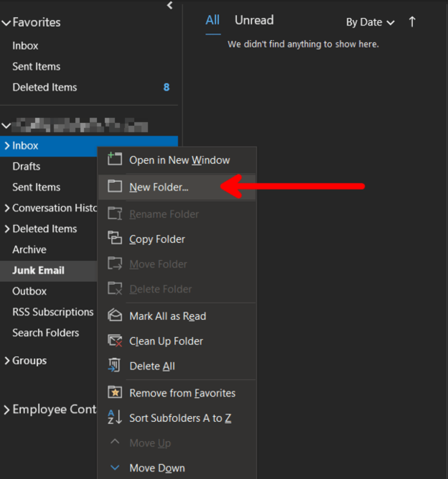Select Junk Email folder

(38, 270)
